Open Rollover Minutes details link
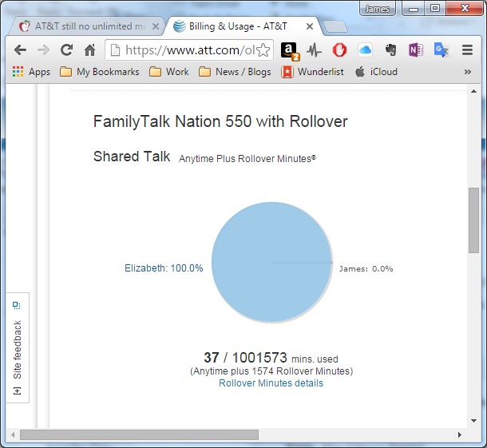 (271, 383)
